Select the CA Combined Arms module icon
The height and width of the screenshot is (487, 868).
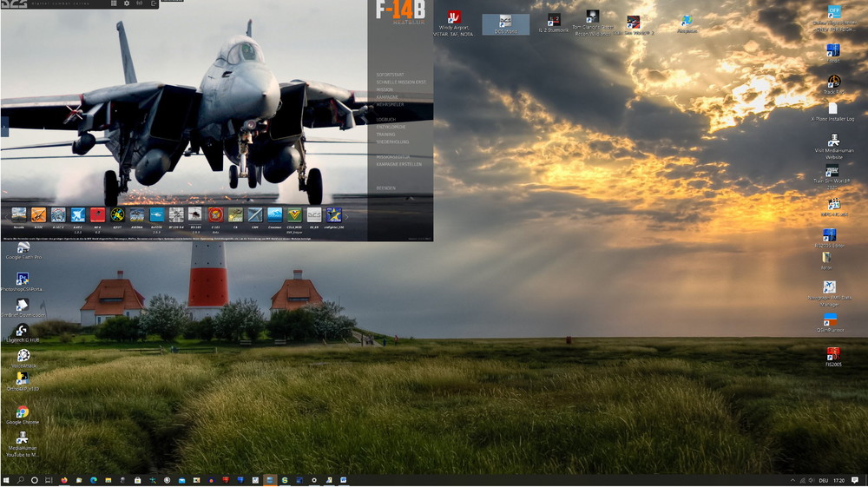tap(235, 214)
